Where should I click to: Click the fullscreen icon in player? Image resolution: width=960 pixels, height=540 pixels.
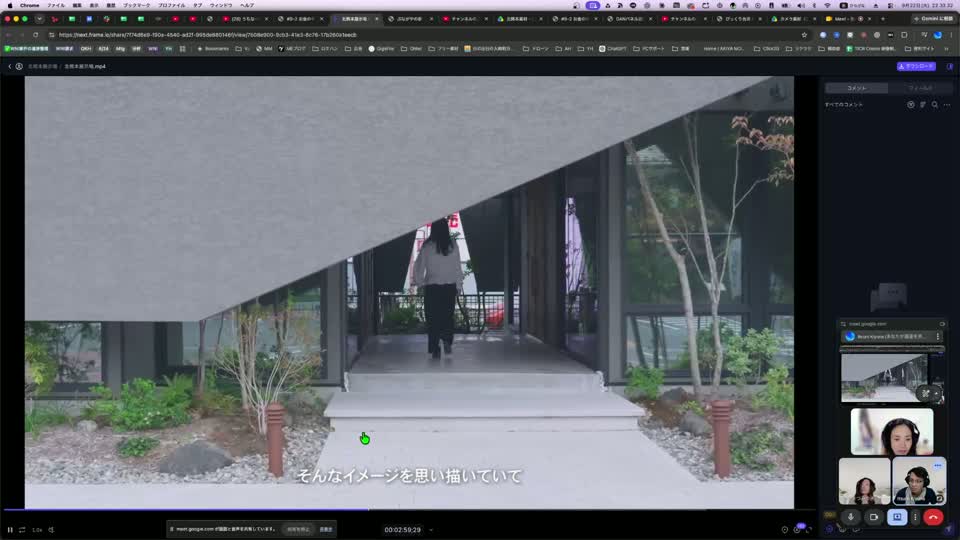809,530
